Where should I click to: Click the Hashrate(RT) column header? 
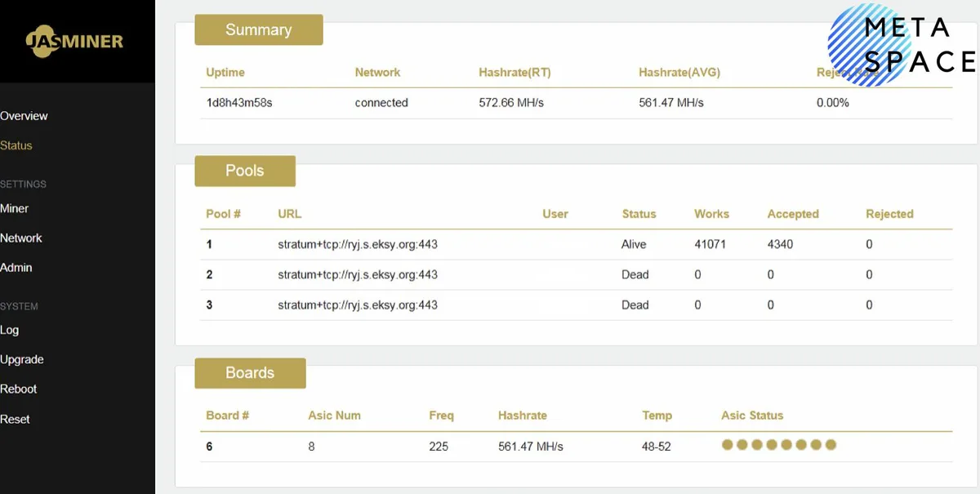514,73
